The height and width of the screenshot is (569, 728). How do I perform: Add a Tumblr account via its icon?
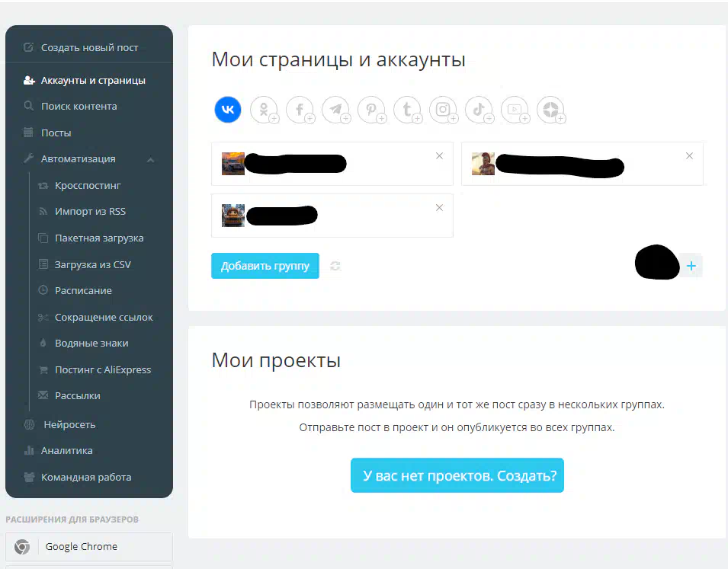point(407,110)
